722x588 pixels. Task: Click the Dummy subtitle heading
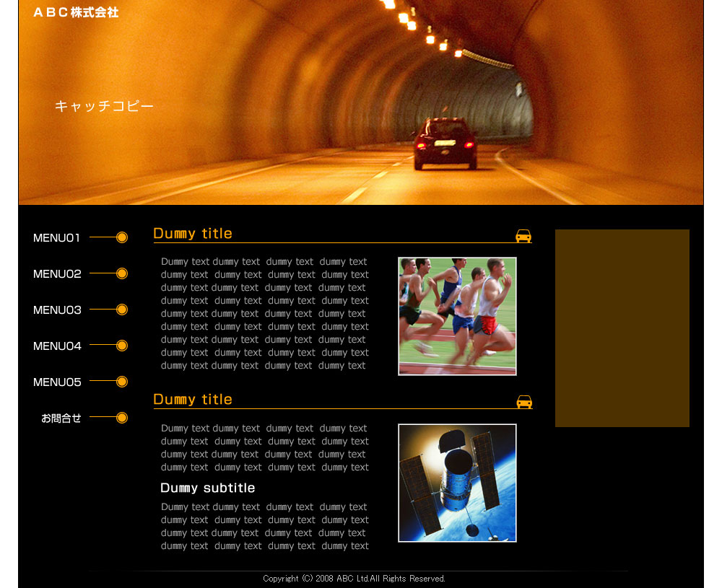pos(208,488)
